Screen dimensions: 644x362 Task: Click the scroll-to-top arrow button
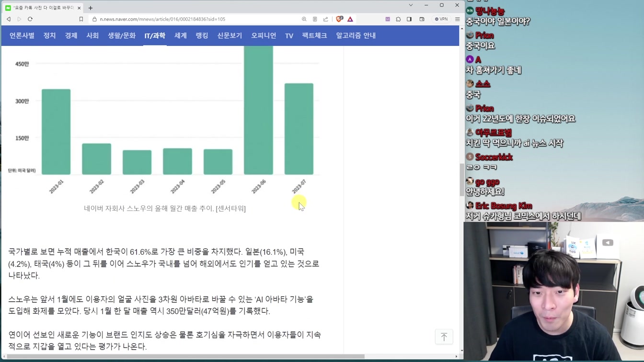[444, 337]
